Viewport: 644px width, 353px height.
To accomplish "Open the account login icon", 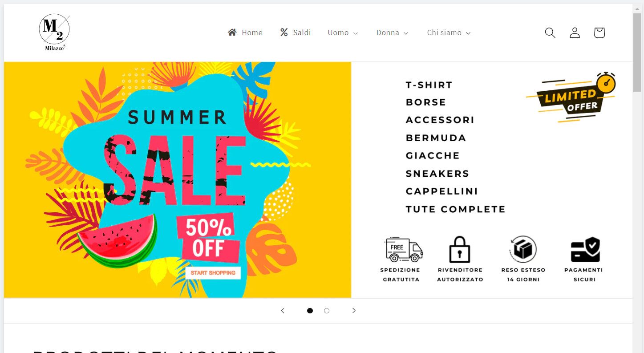I will point(575,32).
